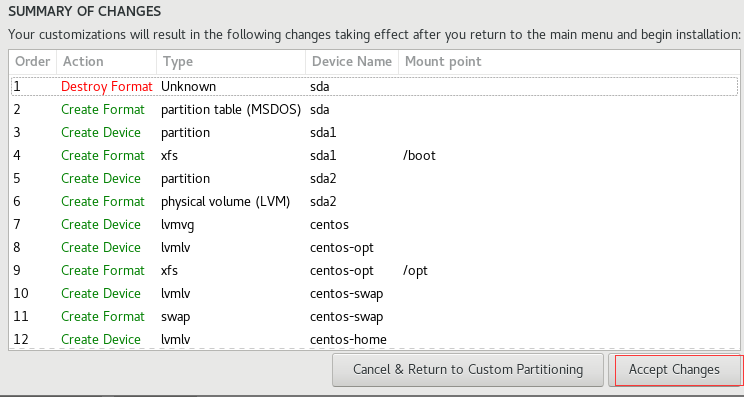Click 'centos-opt' device in row 8

pyautogui.click(x=342, y=248)
